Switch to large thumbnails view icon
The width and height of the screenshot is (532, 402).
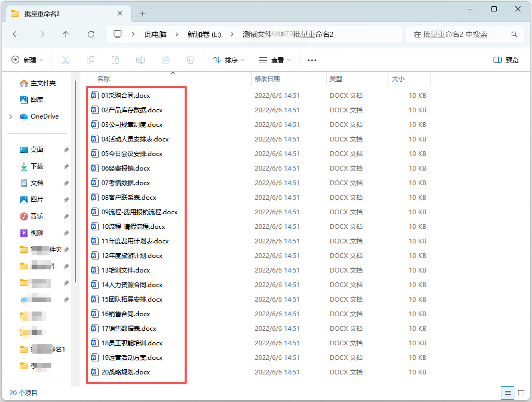(x=521, y=393)
